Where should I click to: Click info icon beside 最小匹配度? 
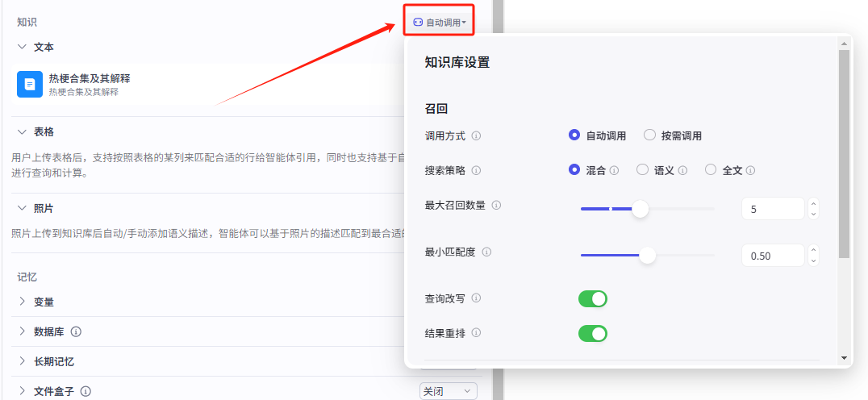pyautogui.click(x=486, y=252)
